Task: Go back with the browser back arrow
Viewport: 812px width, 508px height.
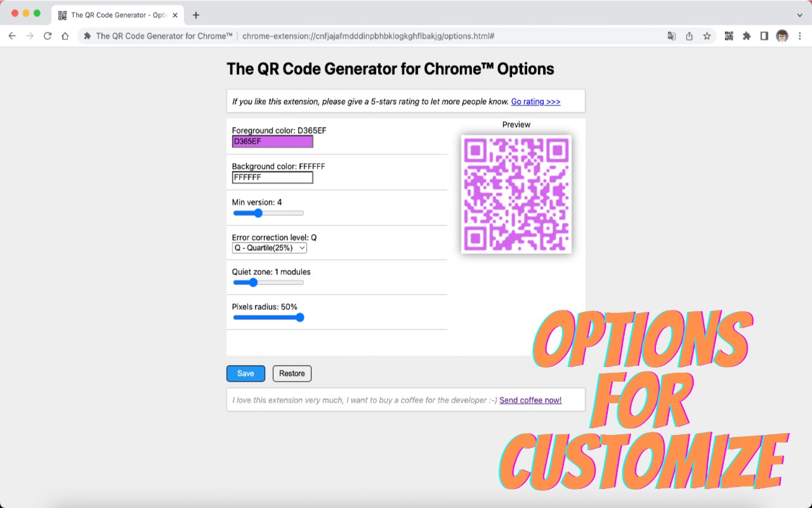Action: [12, 36]
